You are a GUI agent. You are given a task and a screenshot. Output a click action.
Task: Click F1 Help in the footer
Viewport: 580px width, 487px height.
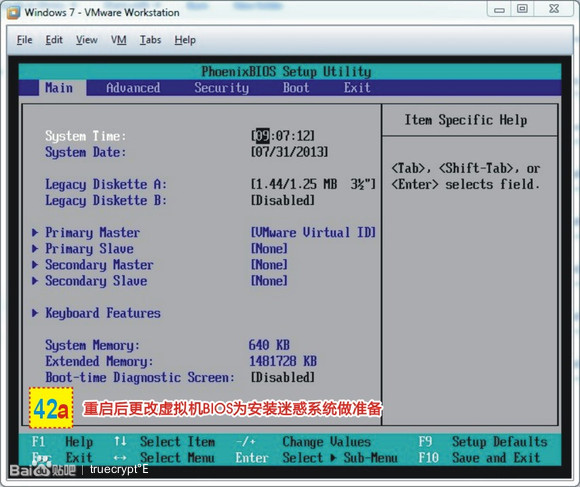62,442
